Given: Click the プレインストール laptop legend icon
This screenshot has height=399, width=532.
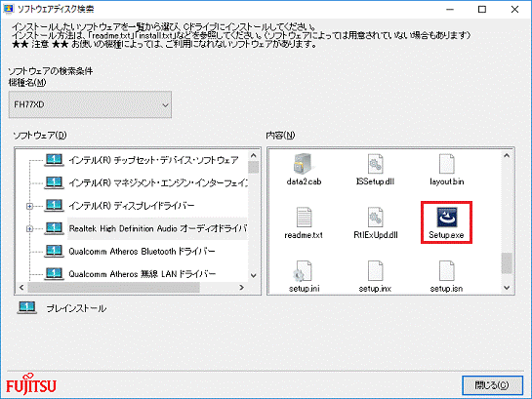Looking at the screenshot, I should [26, 308].
